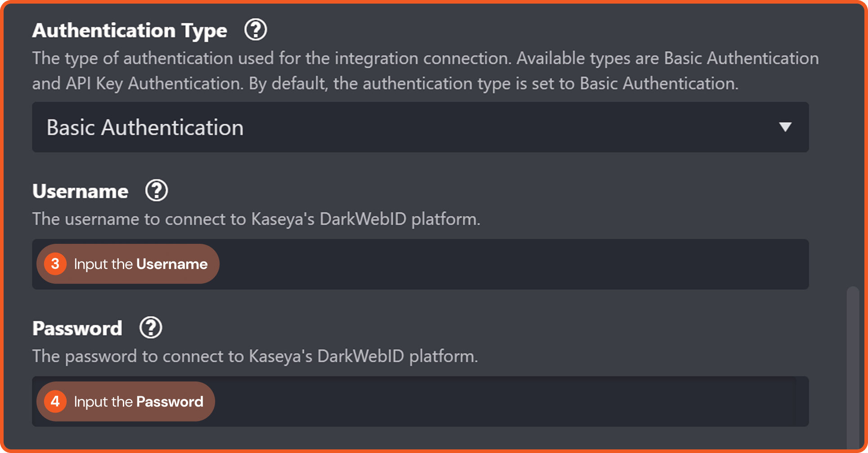868x453 pixels.
Task: Click the orange step 4 badge
Action: click(x=55, y=401)
